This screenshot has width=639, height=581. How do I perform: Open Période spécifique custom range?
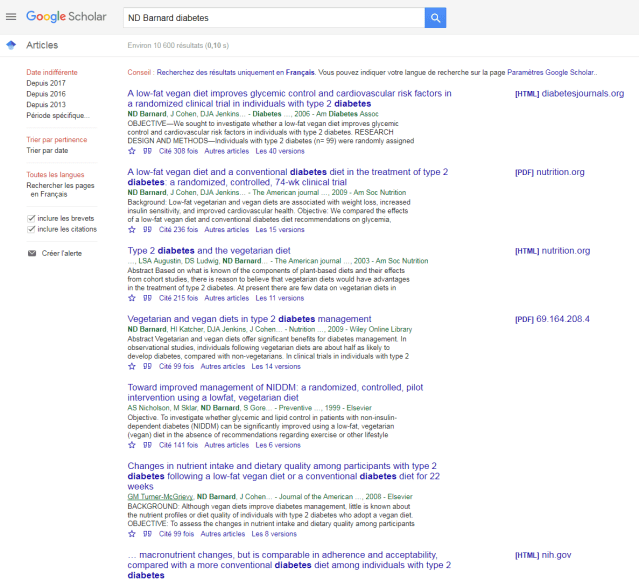(57, 115)
